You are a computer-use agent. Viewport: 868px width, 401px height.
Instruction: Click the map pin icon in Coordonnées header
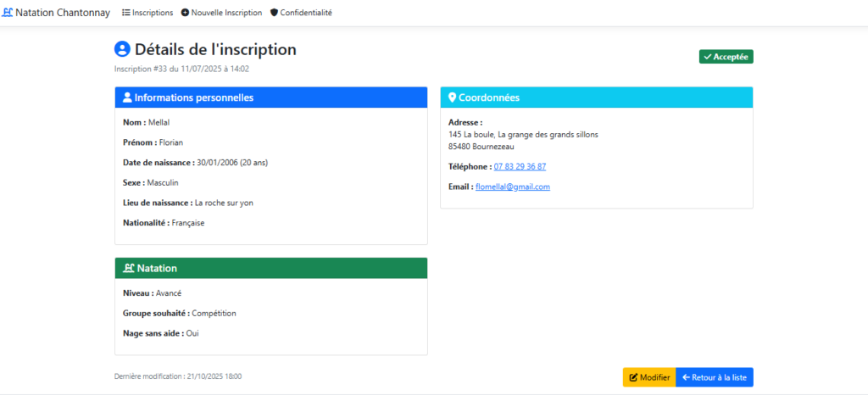point(452,97)
